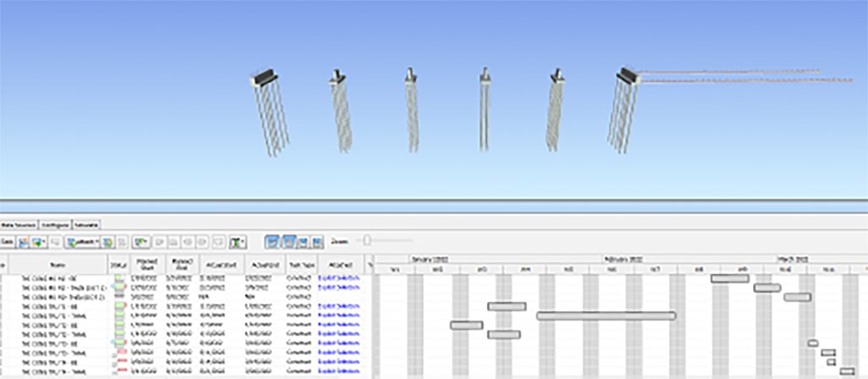Open the Attach dropdown menu
Screen dimensions: 868x379
[x=82, y=242]
